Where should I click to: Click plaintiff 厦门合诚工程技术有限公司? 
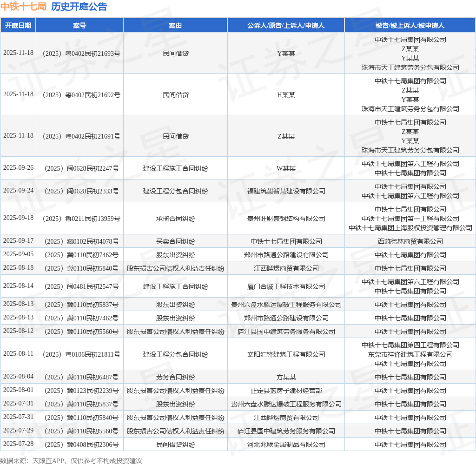point(286,286)
